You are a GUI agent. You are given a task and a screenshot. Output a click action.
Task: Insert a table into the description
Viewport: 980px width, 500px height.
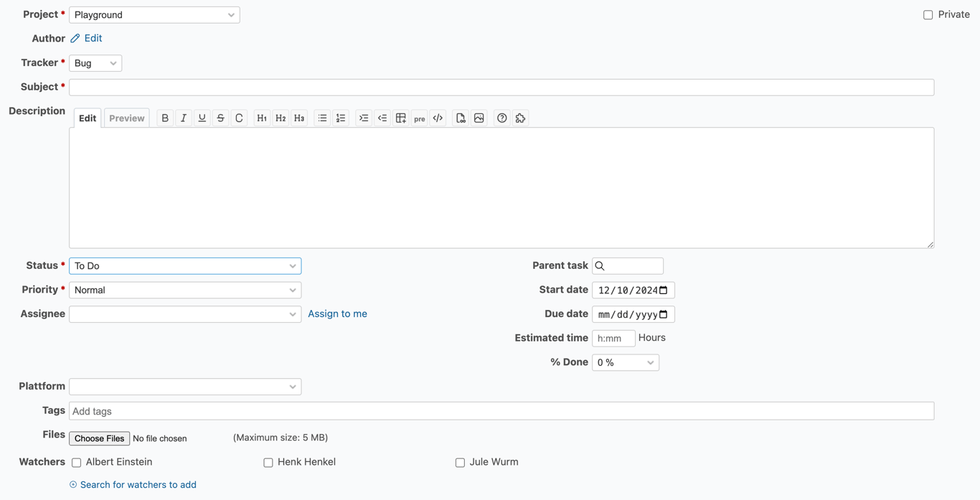coord(400,117)
